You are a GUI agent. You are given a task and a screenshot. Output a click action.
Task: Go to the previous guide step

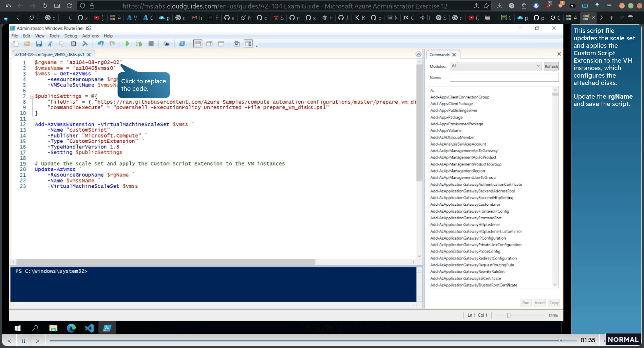click(9, 341)
